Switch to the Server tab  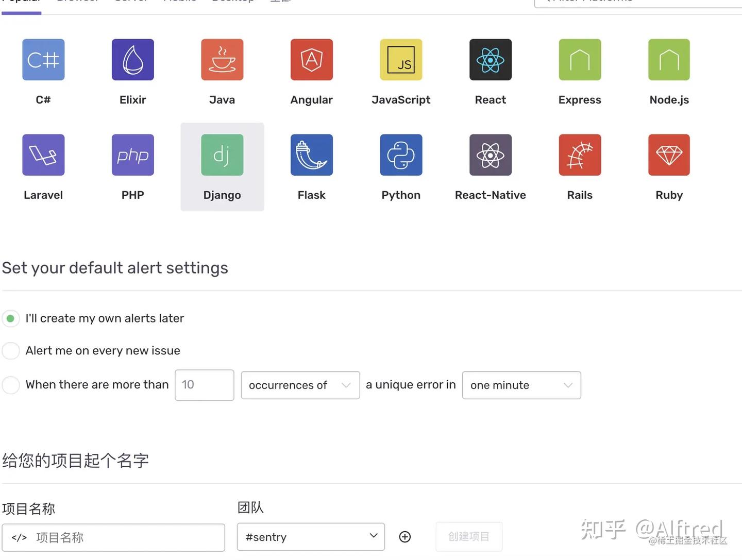(x=131, y=3)
